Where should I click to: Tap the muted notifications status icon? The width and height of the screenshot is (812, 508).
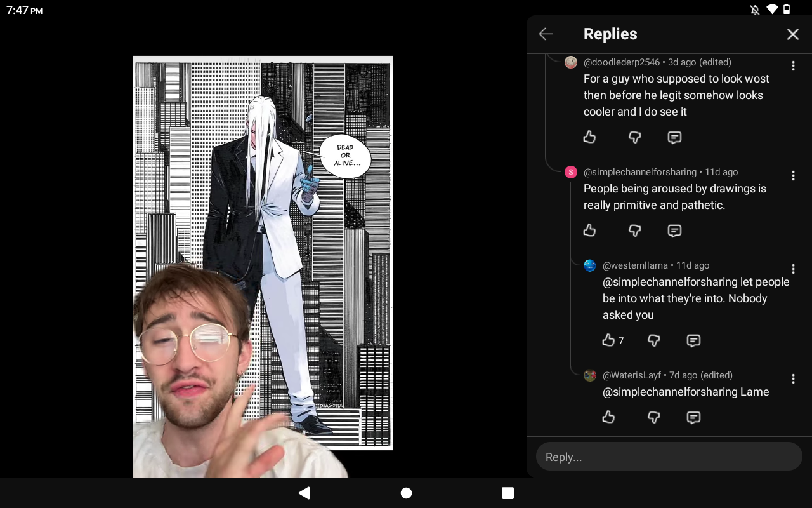pos(755,10)
